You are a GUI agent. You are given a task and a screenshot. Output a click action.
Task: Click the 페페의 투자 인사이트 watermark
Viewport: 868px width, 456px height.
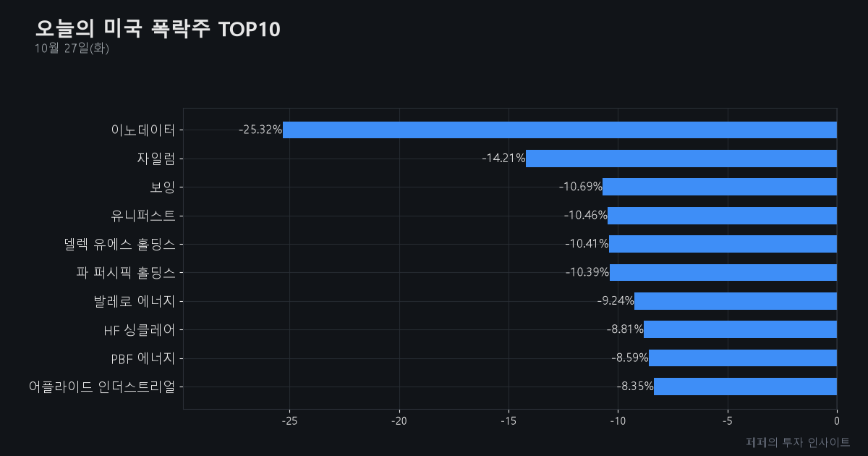pos(798,442)
